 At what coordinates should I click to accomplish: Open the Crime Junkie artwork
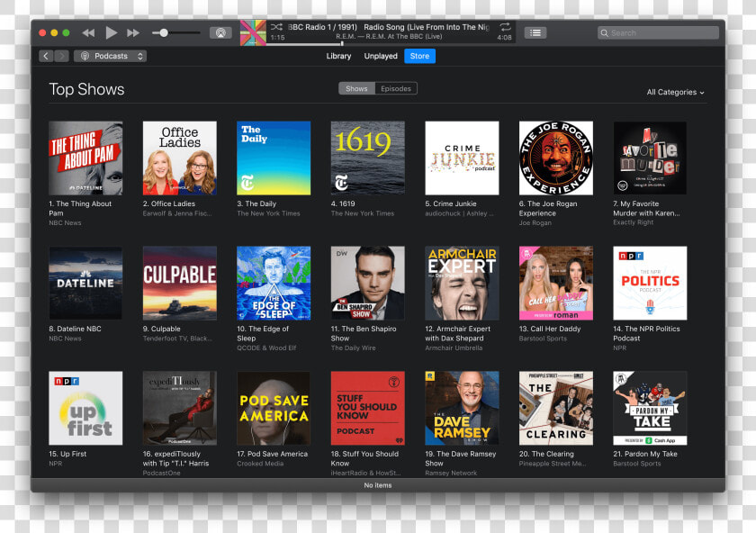click(x=462, y=158)
